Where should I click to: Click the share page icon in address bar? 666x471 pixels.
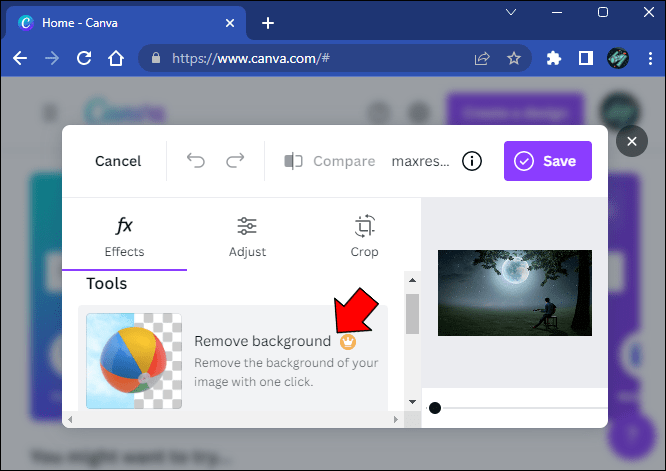click(x=482, y=58)
